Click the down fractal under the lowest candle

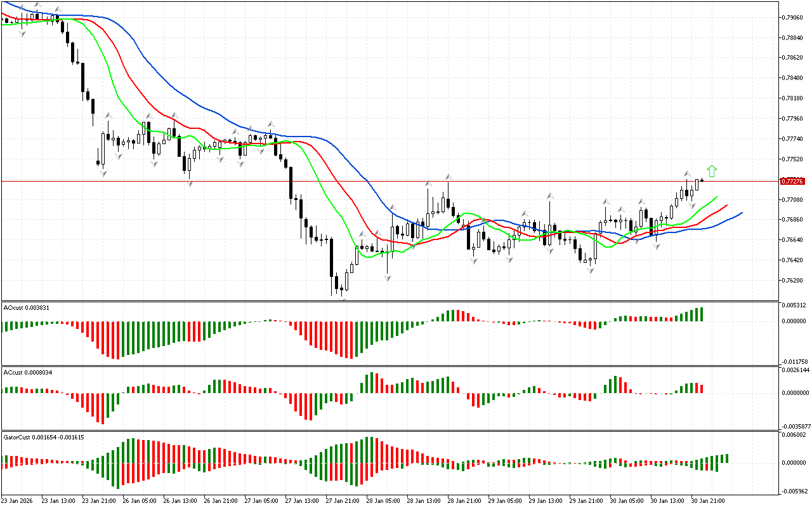pyautogui.click(x=343, y=299)
